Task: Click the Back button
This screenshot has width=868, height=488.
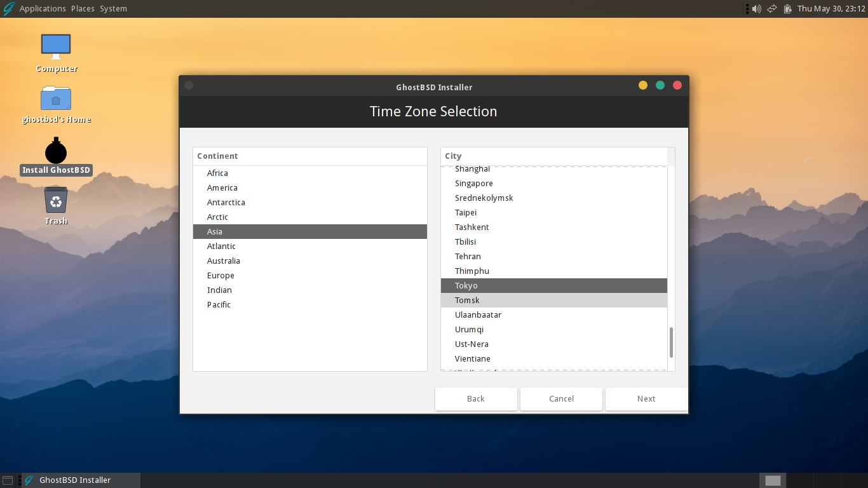Action: click(476, 399)
